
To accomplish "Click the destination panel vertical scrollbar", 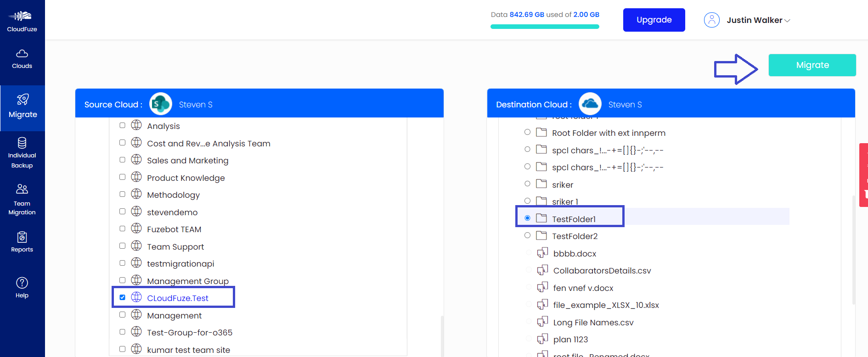I will pyautogui.click(x=854, y=250).
